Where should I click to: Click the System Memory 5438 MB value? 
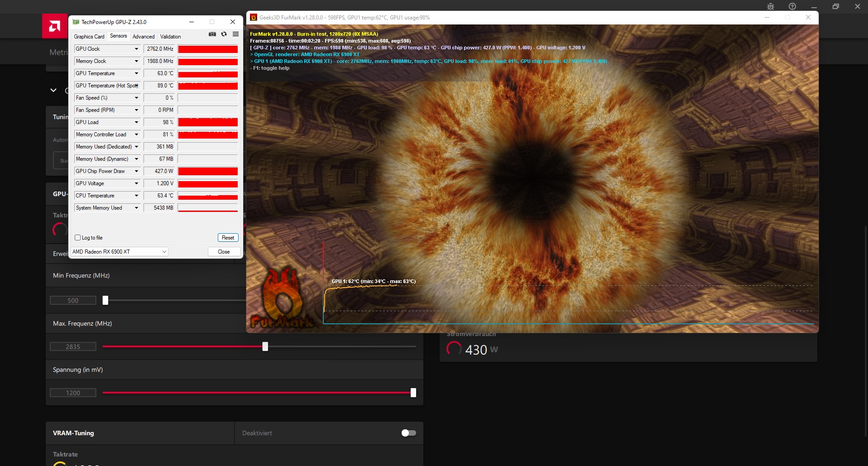coord(159,208)
